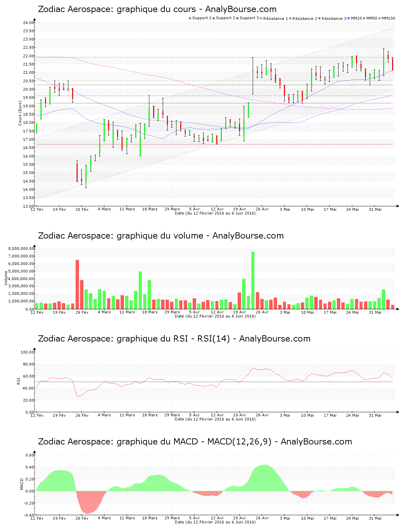Image resolution: width=412 pixels, height=532 pixels.
Task: Click the '0.60' MACD axis value
Action: pyautogui.click(x=30, y=455)
